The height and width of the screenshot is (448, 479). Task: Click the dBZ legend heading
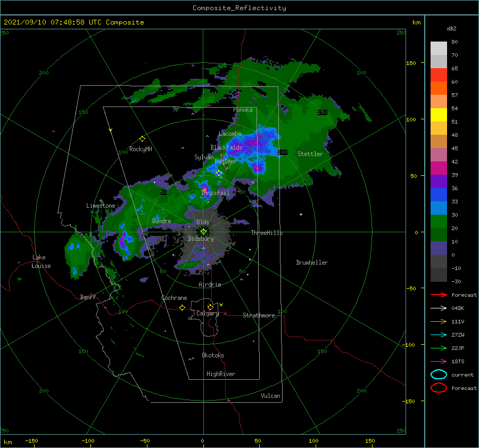point(451,28)
